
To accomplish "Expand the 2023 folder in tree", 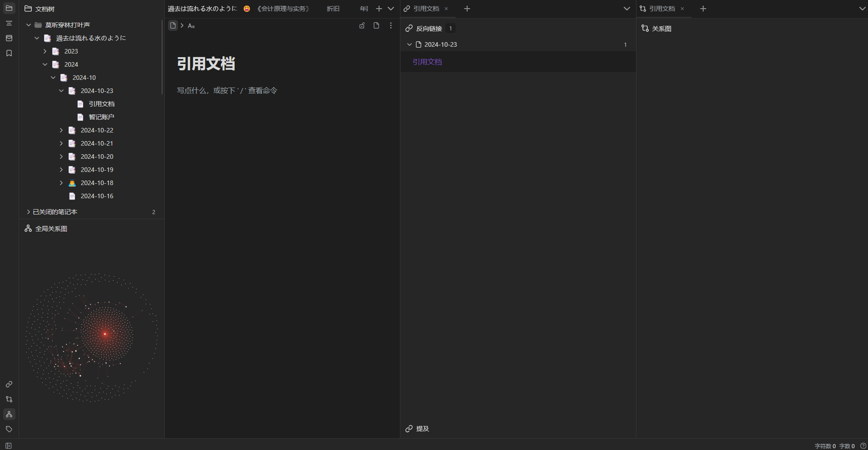I will pos(45,51).
